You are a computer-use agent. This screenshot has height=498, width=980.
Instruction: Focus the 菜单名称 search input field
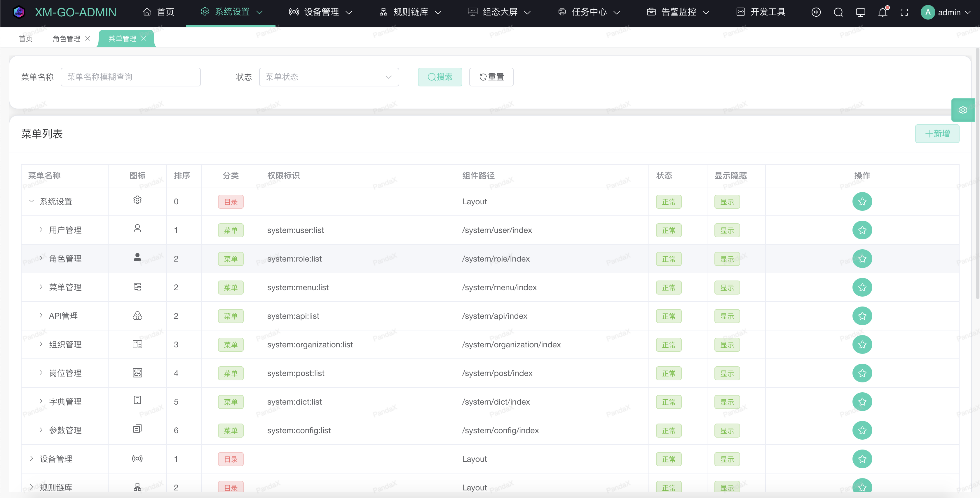pyautogui.click(x=130, y=77)
